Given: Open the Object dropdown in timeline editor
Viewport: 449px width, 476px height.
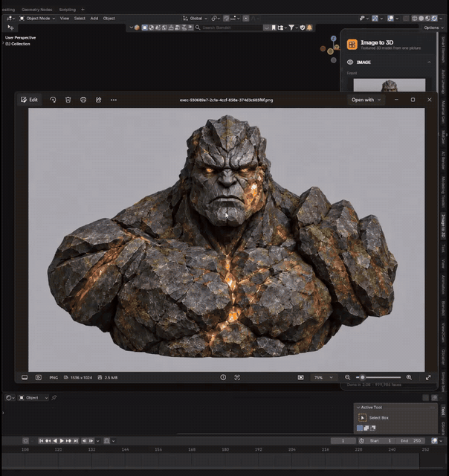Looking at the screenshot, I should (33, 398).
